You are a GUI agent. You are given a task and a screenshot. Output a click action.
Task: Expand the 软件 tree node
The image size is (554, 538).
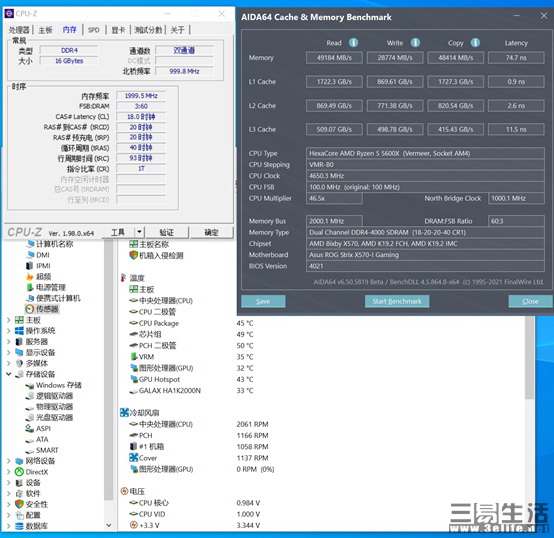coord(8,493)
